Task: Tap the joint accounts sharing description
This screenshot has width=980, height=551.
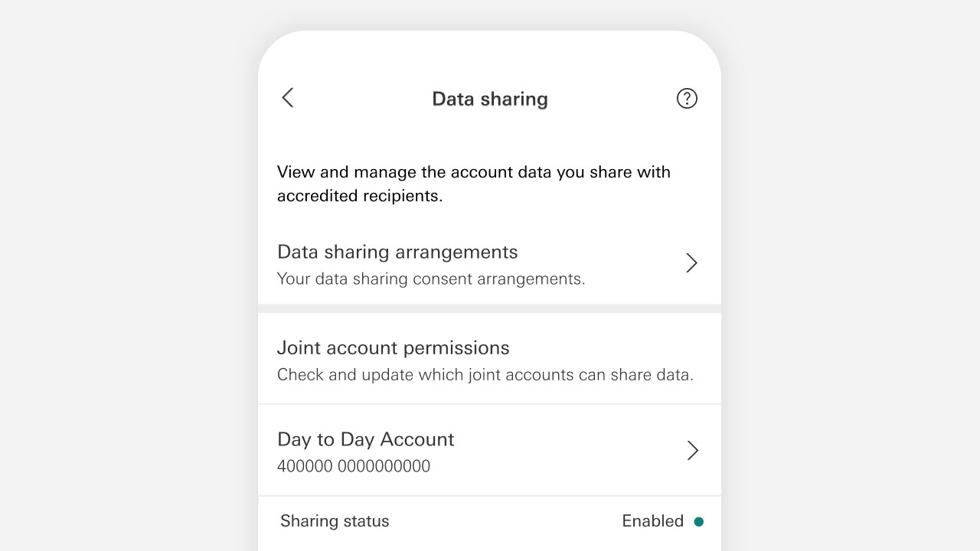Action: (485, 374)
